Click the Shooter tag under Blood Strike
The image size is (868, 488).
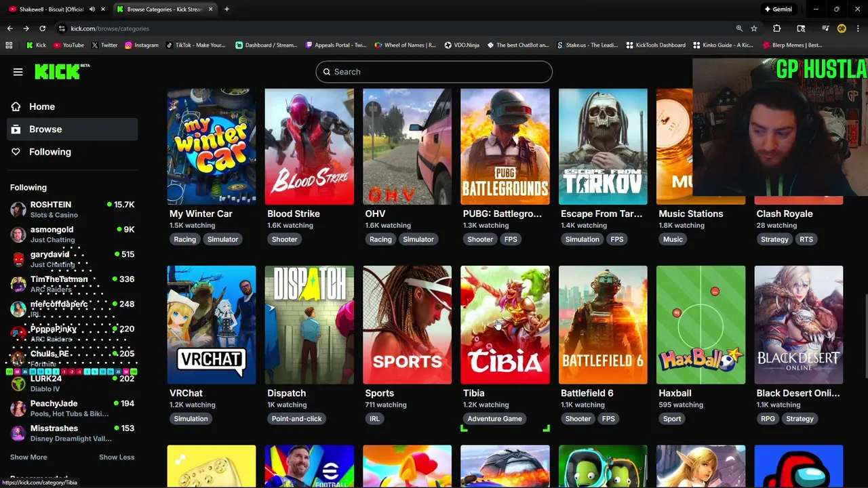(x=284, y=239)
